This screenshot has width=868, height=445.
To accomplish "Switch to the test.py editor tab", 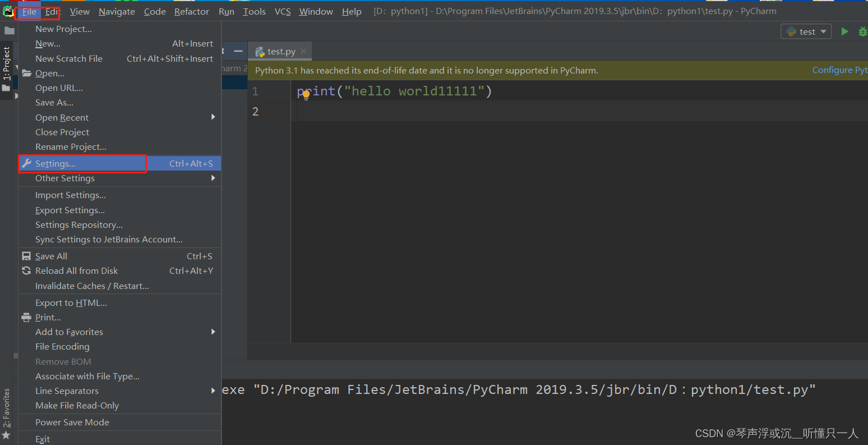I will 280,51.
